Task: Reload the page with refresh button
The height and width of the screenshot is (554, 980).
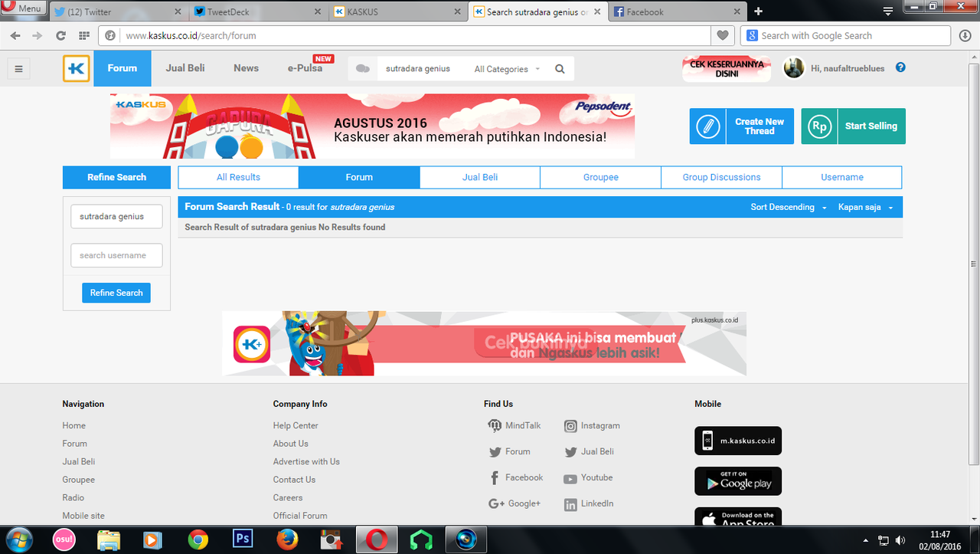Action: click(x=60, y=35)
